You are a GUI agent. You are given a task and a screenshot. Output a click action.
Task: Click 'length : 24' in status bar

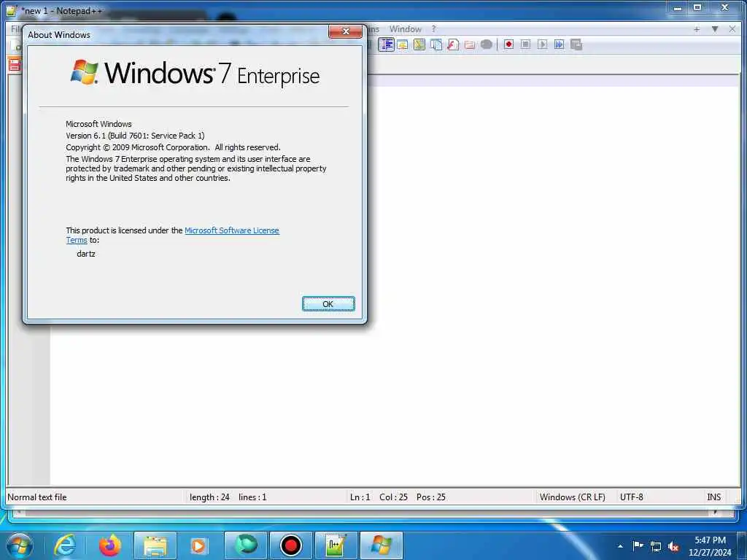click(209, 497)
